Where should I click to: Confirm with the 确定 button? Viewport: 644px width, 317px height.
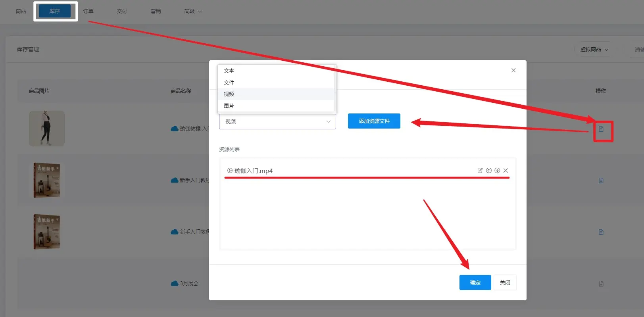point(475,282)
